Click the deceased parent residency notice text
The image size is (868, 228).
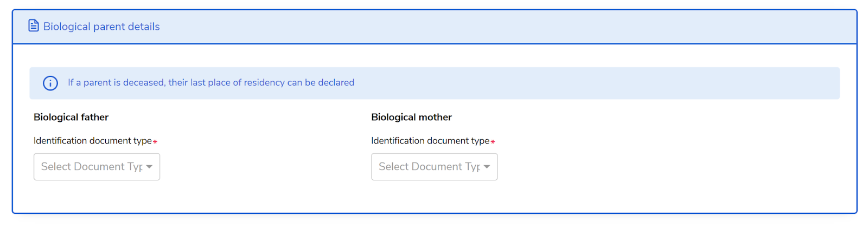[x=211, y=82]
